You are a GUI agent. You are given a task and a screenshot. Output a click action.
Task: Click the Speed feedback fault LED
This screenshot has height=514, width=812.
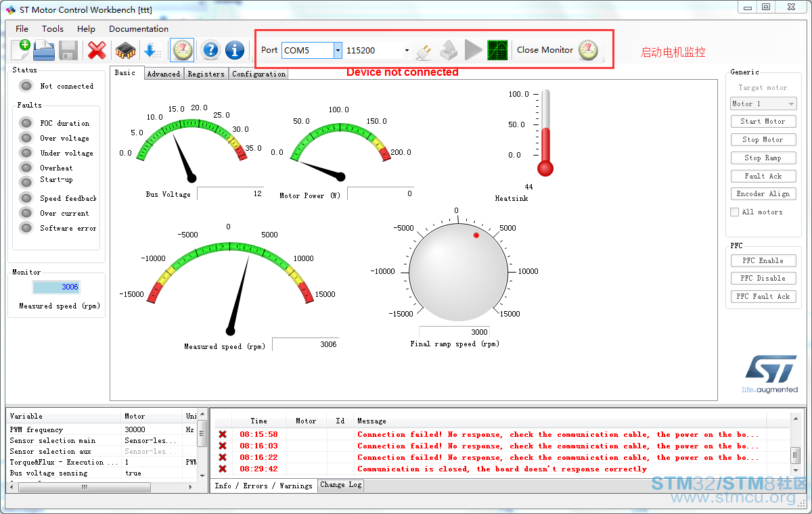pyautogui.click(x=26, y=198)
